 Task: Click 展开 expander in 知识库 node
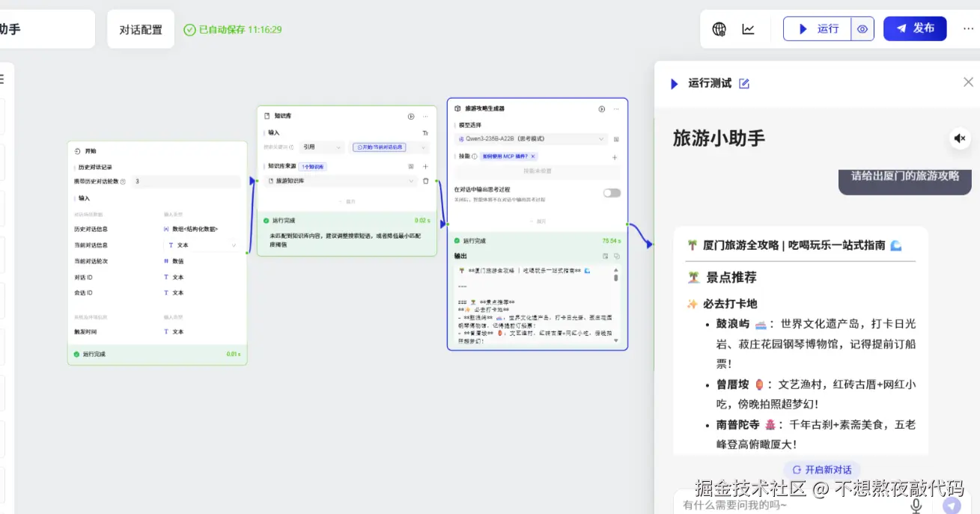click(x=347, y=201)
